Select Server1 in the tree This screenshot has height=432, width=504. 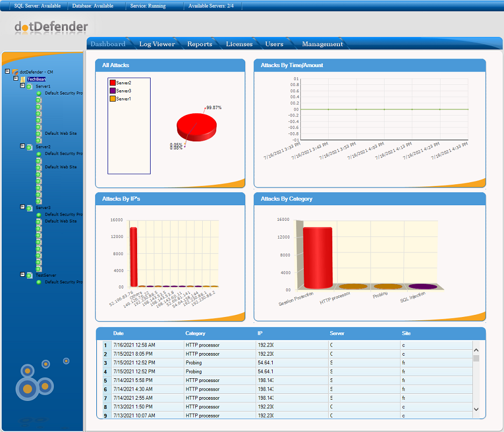tap(43, 87)
